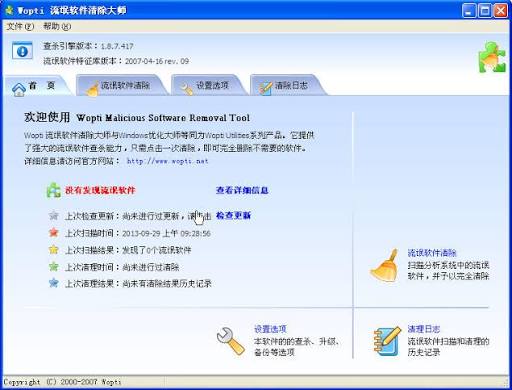Image resolution: width=512 pixels, height=390 pixels.
Task: Open the 帮助(H) menu
Action: [x=57, y=26]
